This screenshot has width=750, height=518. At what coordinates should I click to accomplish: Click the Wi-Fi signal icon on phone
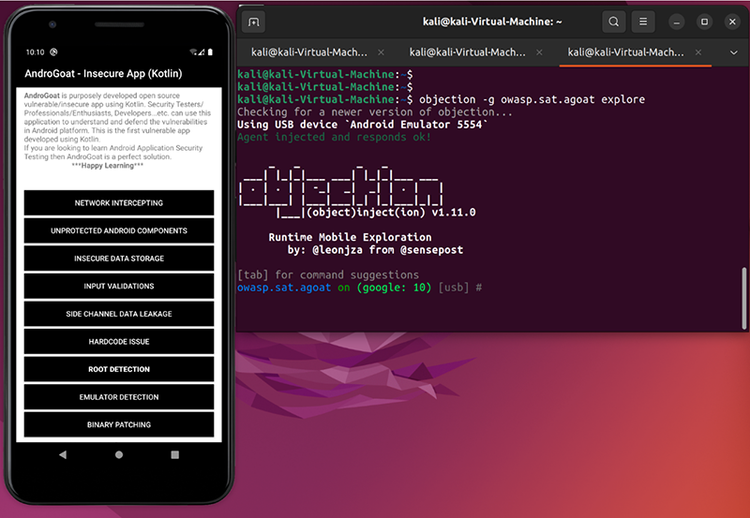point(193,52)
